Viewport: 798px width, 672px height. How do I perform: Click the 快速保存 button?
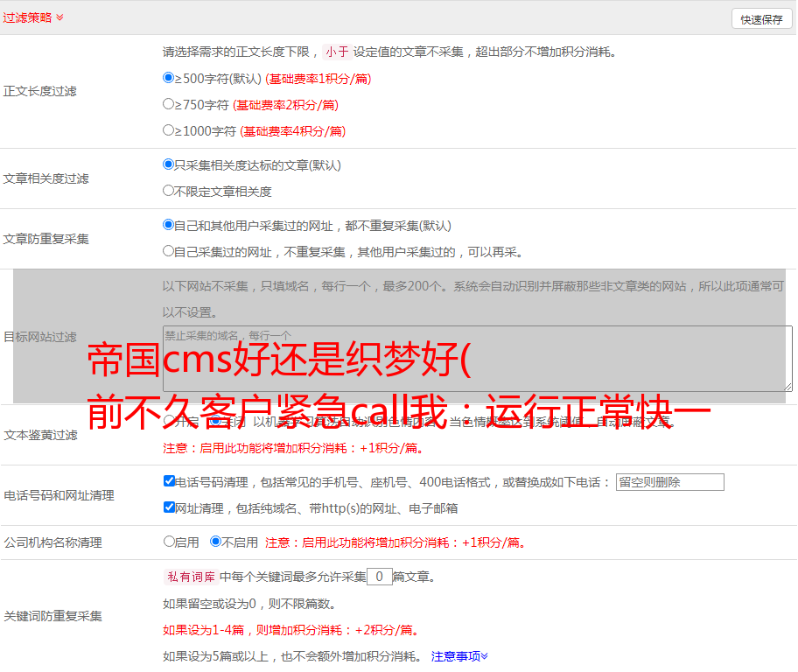pyautogui.click(x=761, y=19)
